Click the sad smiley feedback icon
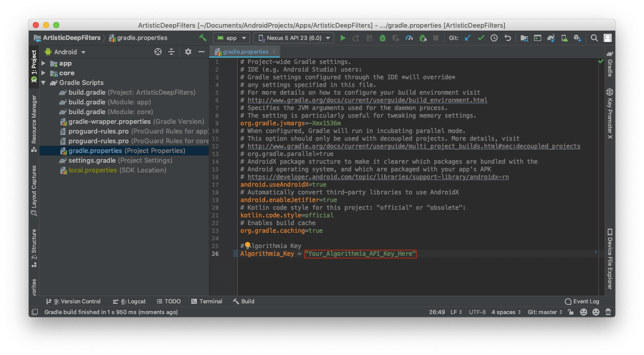This screenshot has width=644, height=355. (596, 312)
